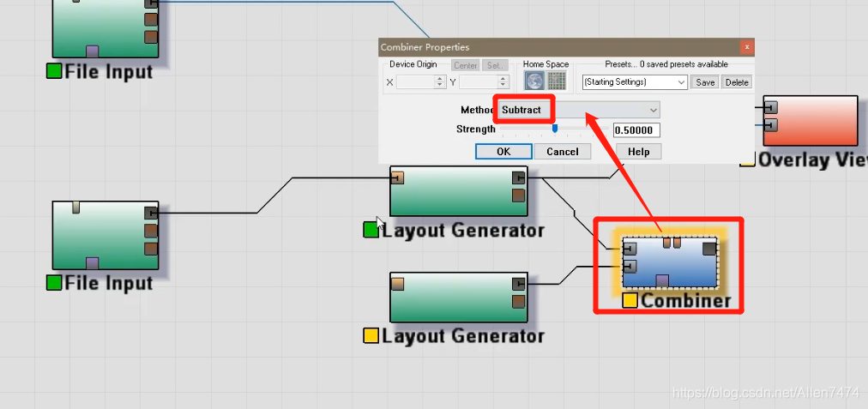Toggle green status square of upper Layout Generator
Screen dimensions: 868x409
(371, 230)
